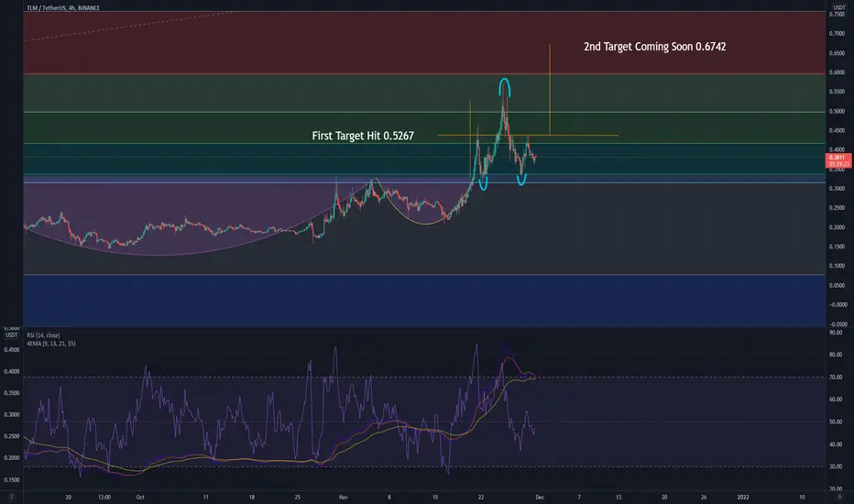854x504 pixels.
Task: Open the USDT currency label on the RSI pane
Action: [x=11, y=335]
